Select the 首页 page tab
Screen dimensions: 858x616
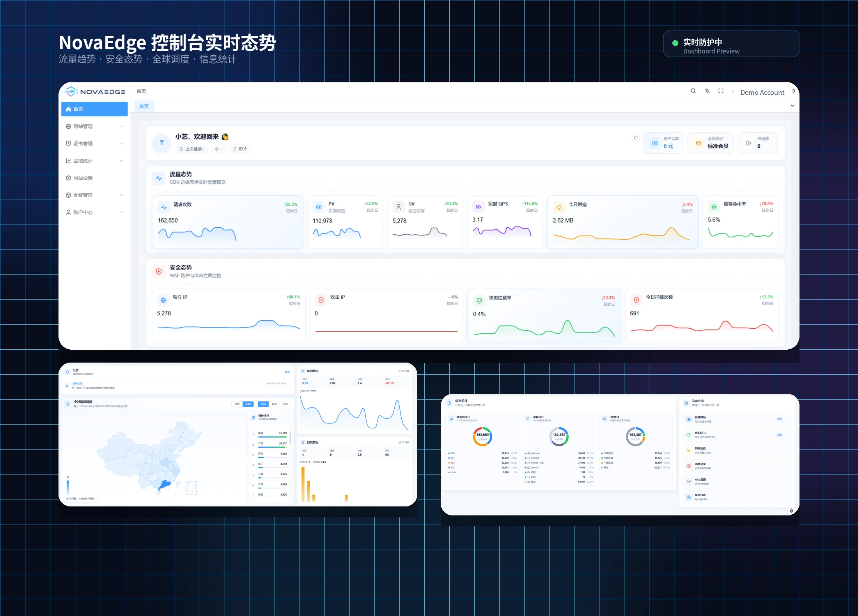click(x=144, y=106)
